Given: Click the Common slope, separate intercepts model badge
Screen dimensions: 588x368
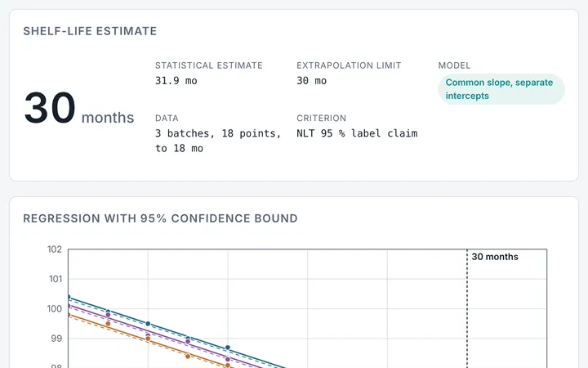Looking at the screenshot, I should (501, 89).
